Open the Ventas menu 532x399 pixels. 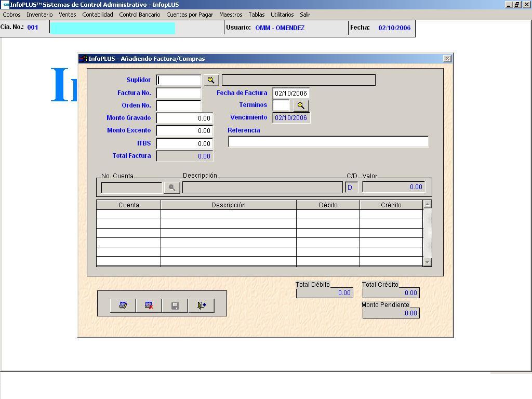pyautogui.click(x=67, y=15)
